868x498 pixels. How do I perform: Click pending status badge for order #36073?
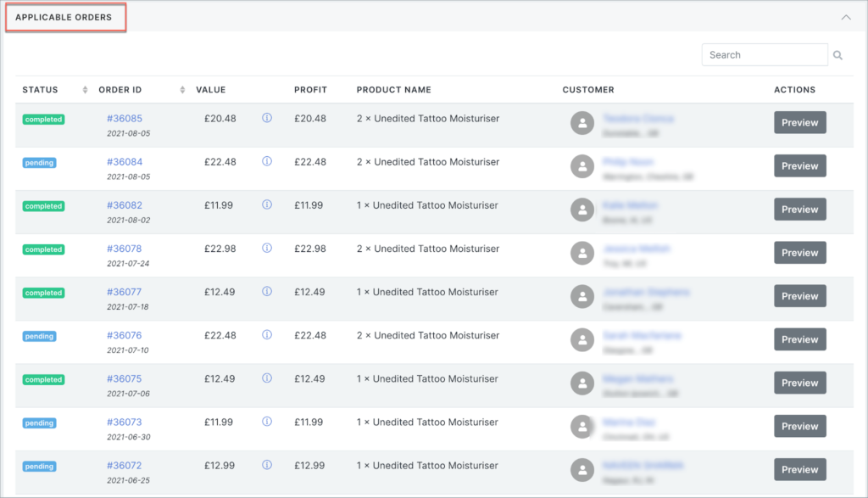[x=39, y=422]
